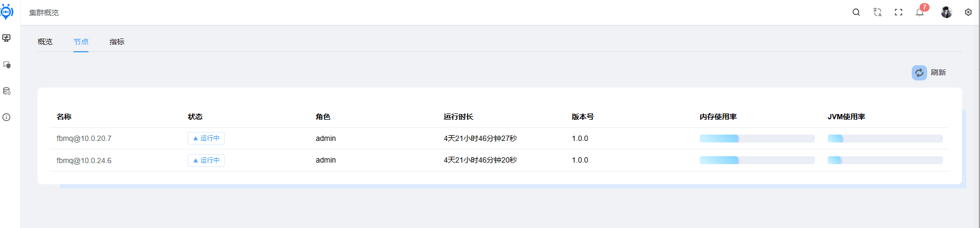This screenshot has width=980, height=228.
Task: Click memory usage bar for fbmq@10.0.20.7
Action: [x=757, y=138]
